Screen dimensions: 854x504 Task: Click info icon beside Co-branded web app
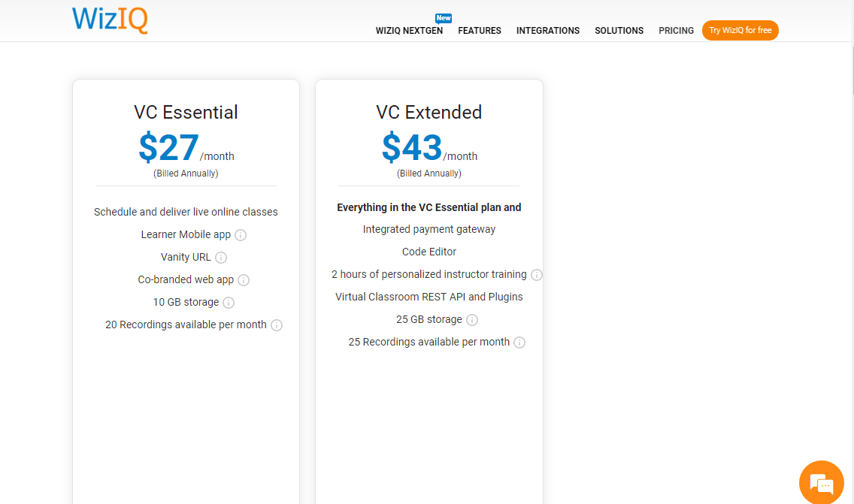(244, 280)
